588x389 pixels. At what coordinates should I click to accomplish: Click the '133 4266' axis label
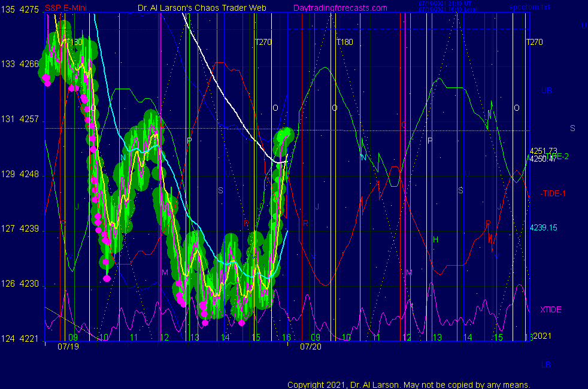coord(20,64)
